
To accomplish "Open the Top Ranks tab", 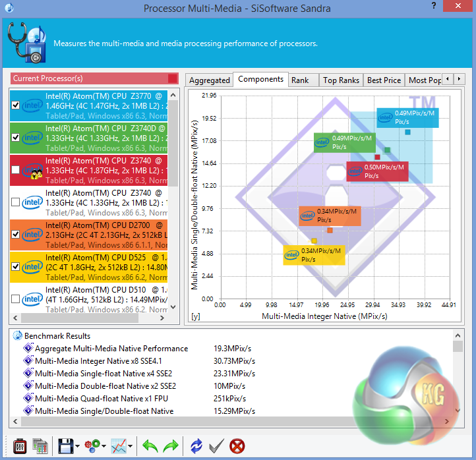I will tap(341, 80).
